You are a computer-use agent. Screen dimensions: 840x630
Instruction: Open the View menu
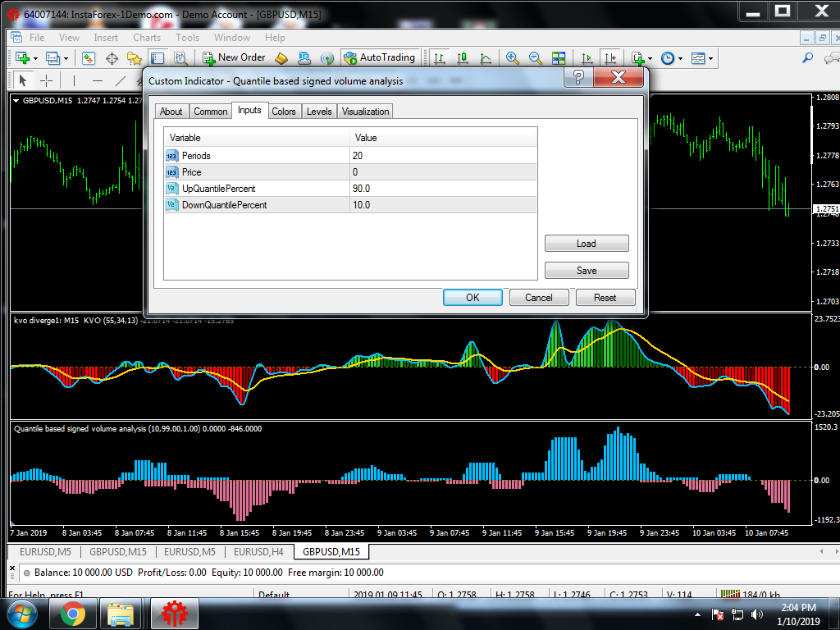(69, 38)
